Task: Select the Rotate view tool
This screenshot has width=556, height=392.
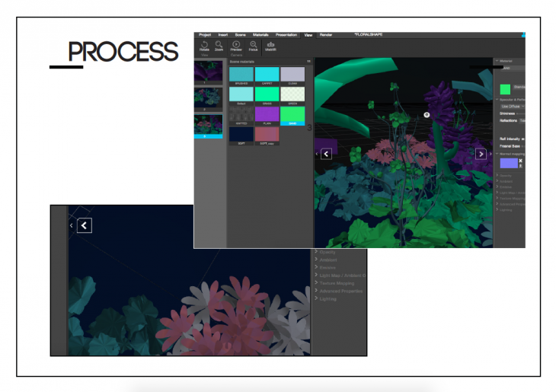Action: (204, 46)
